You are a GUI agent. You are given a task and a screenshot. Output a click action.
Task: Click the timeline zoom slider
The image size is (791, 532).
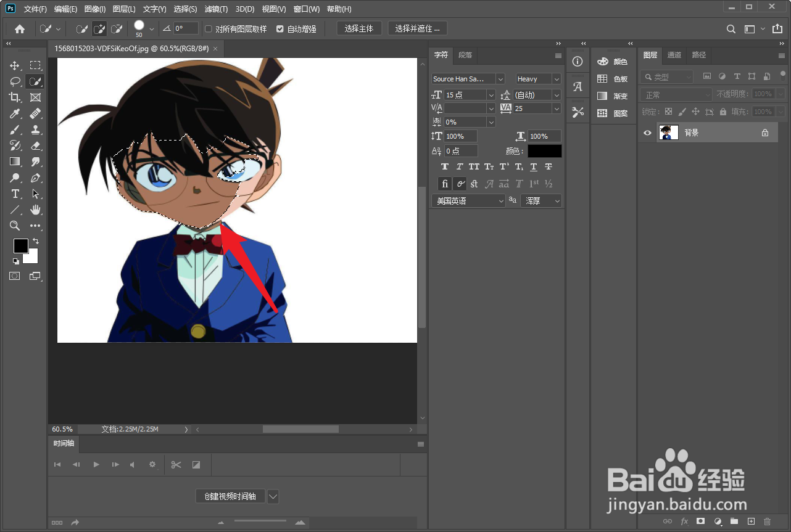coord(260,522)
